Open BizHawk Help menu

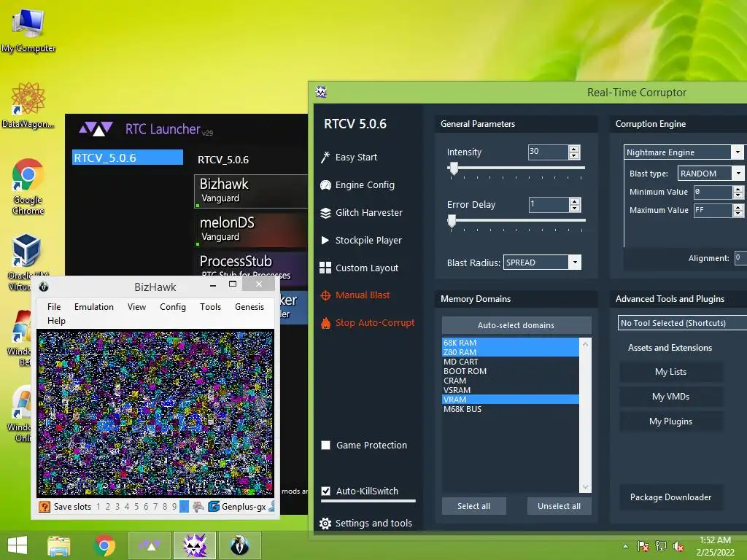point(56,321)
